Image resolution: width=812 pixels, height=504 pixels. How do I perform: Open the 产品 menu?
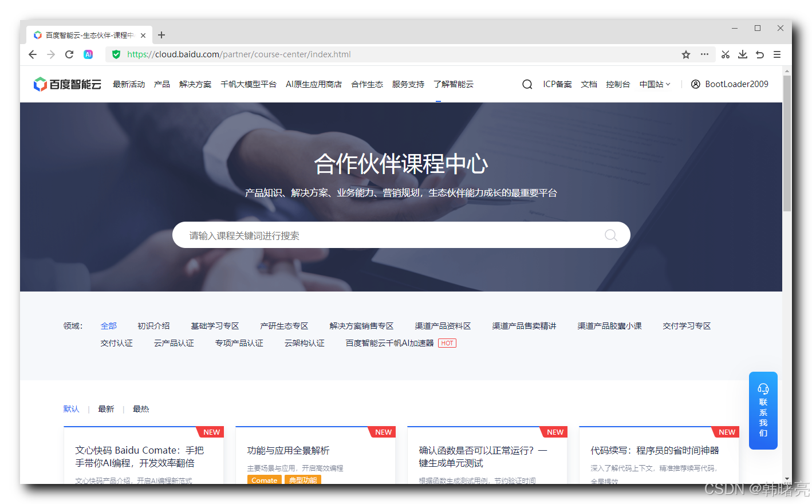pyautogui.click(x=162, y=84)
